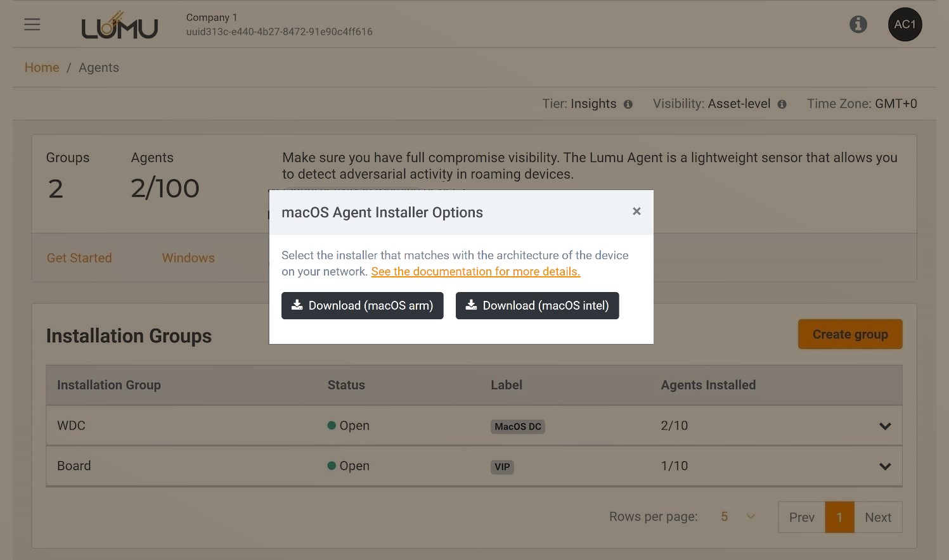The width and height of the screenshot is (949, 560).
Task: Switch to the Windows tab
Action: (x=188, y=258)
